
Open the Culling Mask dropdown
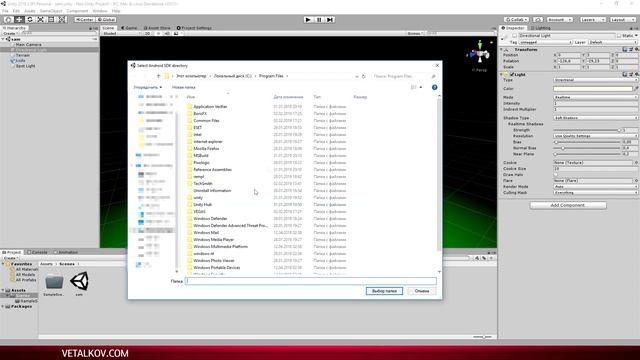[596, 193]
